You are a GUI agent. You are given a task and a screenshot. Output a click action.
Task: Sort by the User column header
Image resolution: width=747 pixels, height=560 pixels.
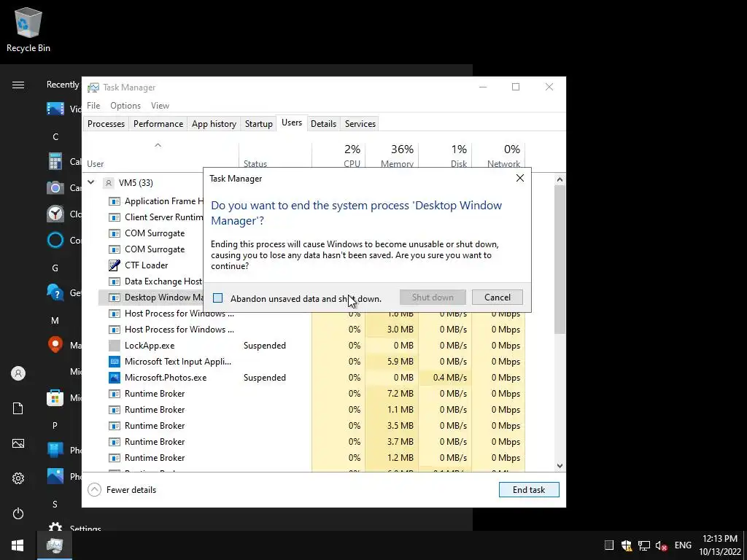160,155
